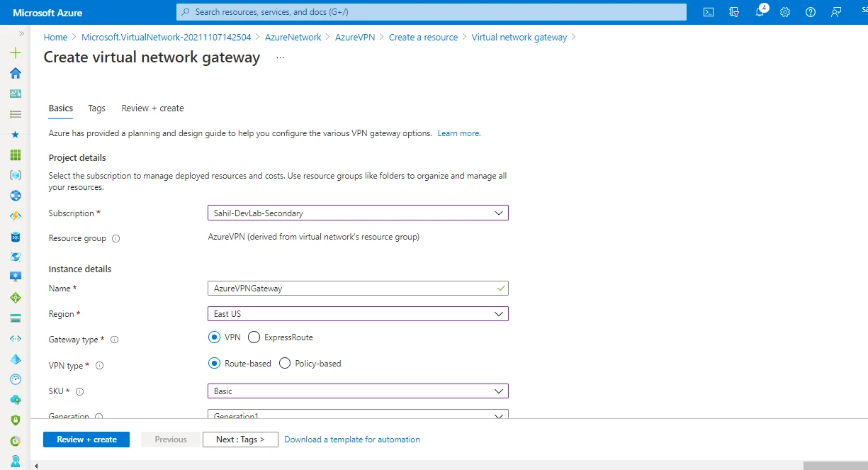Image resolution: width=868 pixels, height=470 pixels.
Task: Switch to the Tags tab
Action: click(96, 108)
